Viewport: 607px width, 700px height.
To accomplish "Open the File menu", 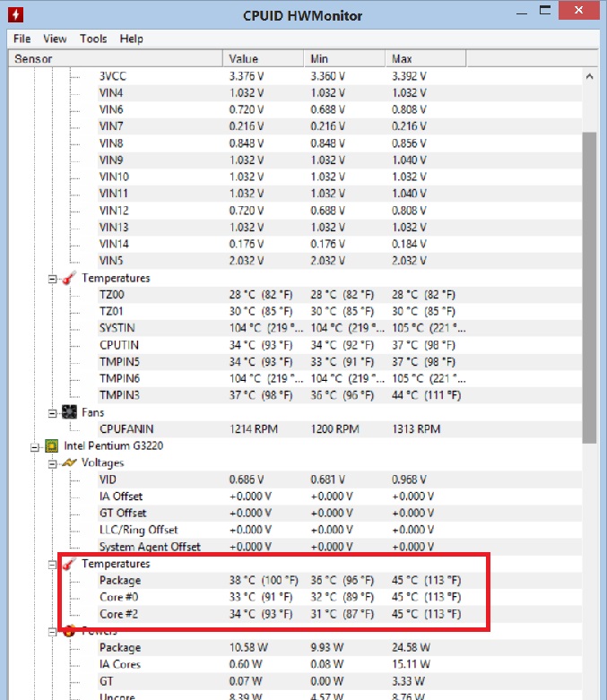I will [x=22, y=39].
